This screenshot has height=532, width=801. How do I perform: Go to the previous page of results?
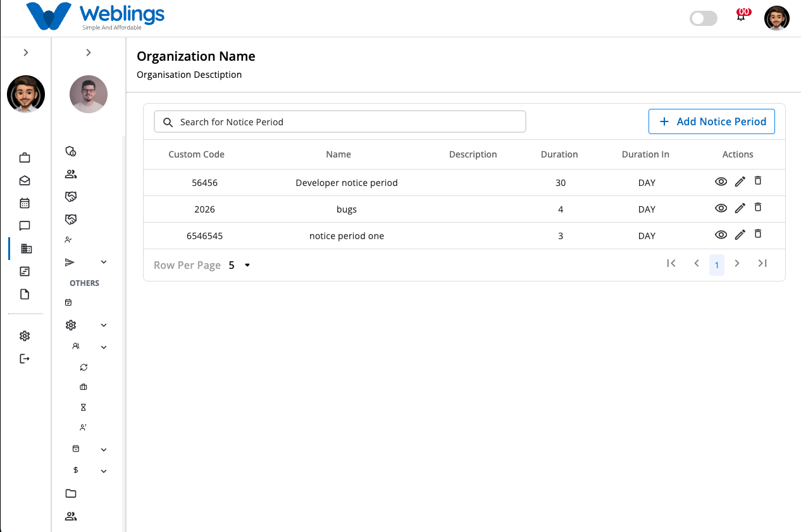pos(697,263)
